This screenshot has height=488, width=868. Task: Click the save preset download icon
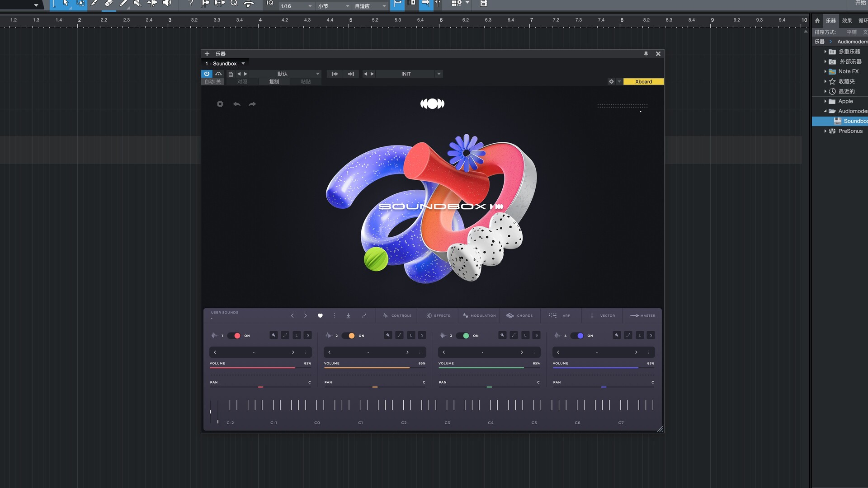(x=348, y=316)
